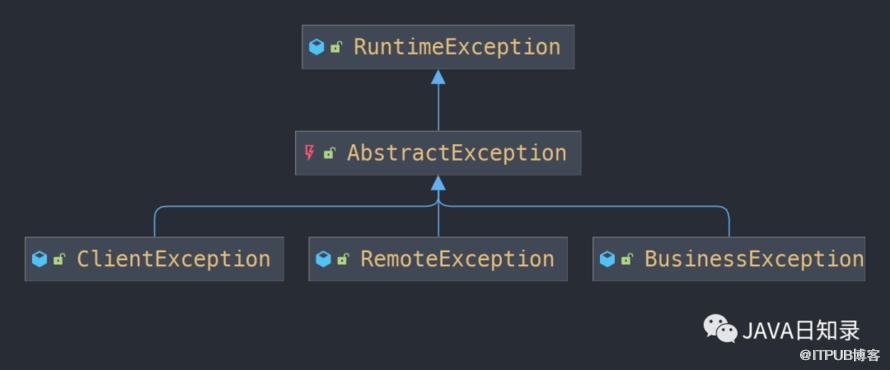Select the AbstractException node label

(x=457, y=153)
